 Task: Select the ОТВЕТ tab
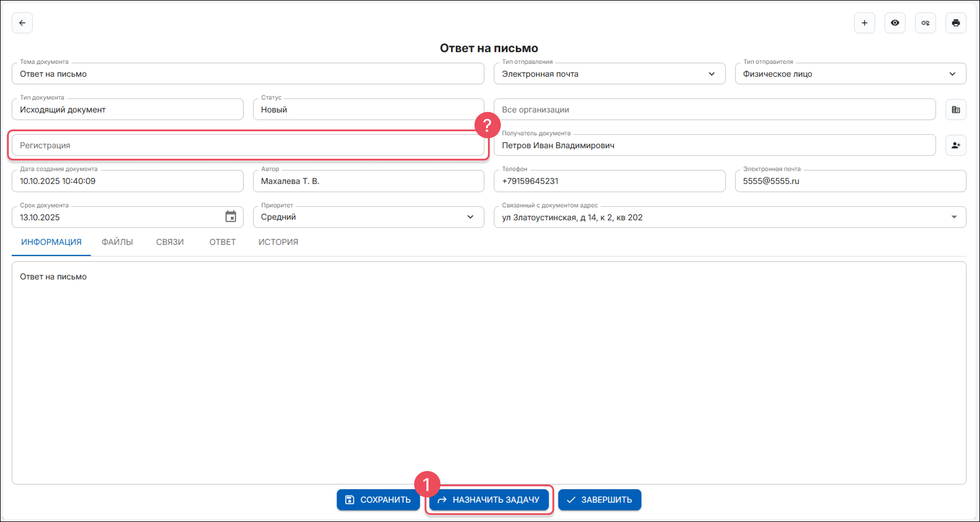[222, 242]
